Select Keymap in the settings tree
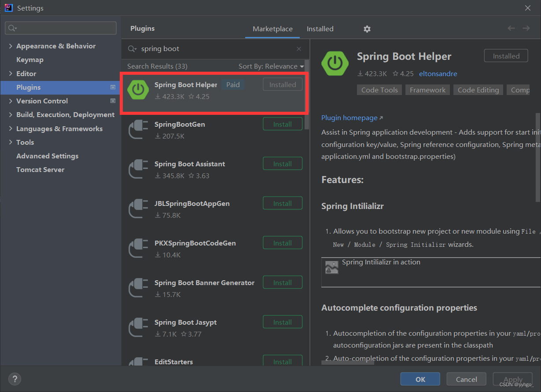 pos(30,60)
